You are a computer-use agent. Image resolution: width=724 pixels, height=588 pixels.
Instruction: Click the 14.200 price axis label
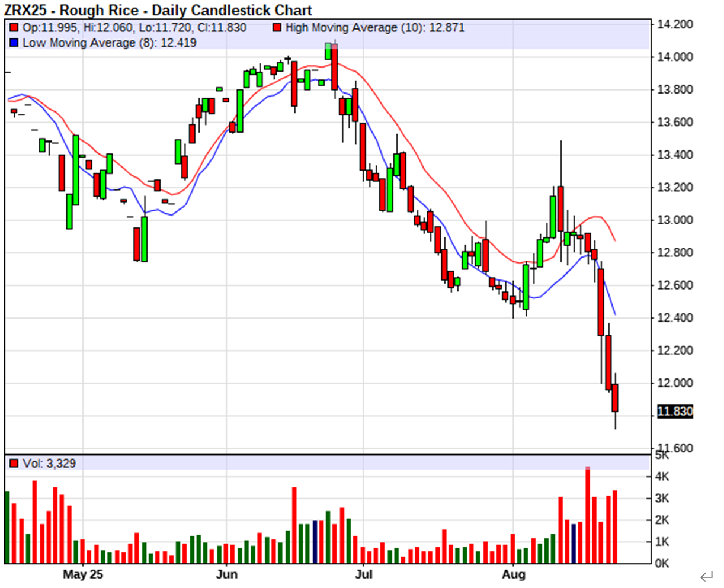tap(675, 24)
